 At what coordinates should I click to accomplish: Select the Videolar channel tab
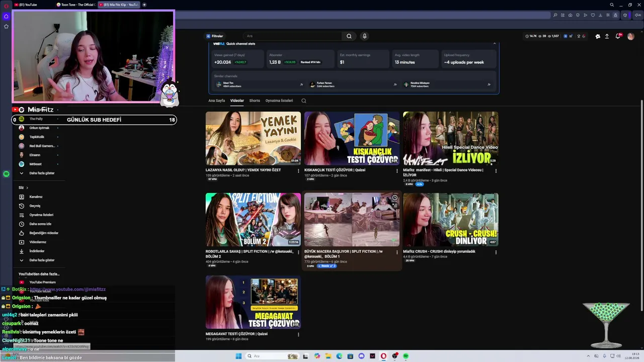click(237, 101)
